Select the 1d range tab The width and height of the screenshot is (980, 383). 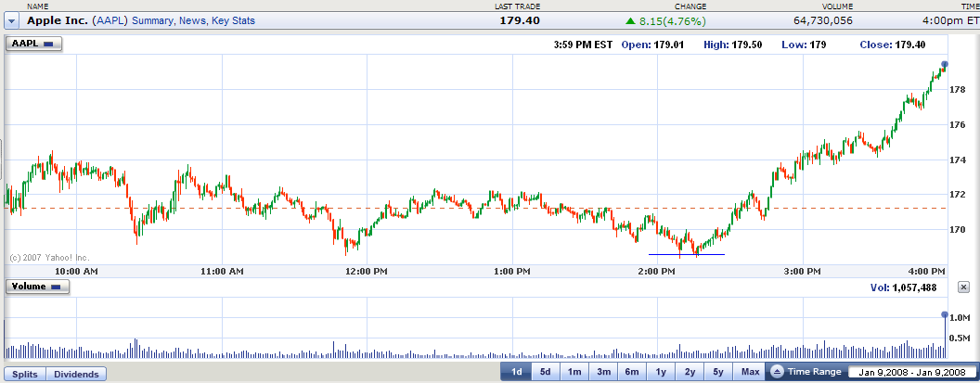[x=516, y=372]
